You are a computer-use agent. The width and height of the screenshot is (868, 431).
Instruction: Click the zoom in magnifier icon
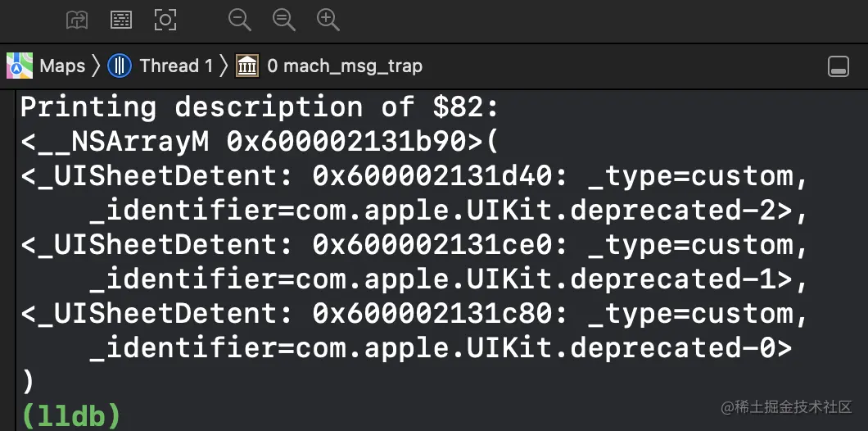328,20
